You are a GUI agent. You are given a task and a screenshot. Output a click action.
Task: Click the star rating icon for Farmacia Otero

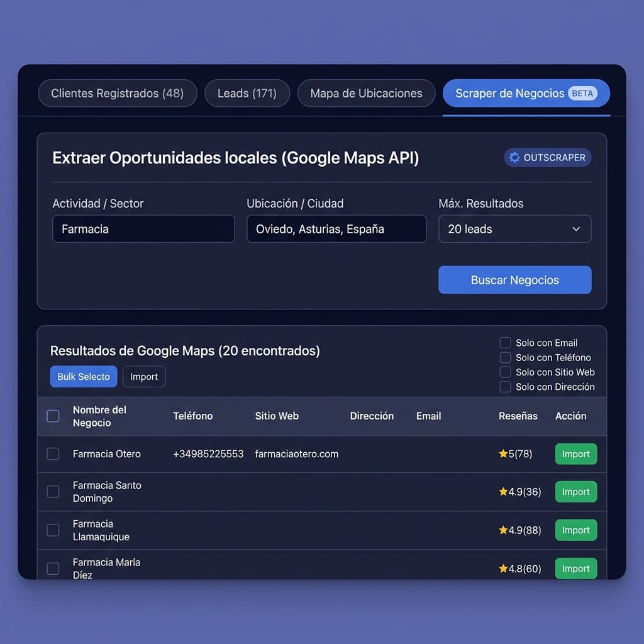pos(503,453)
